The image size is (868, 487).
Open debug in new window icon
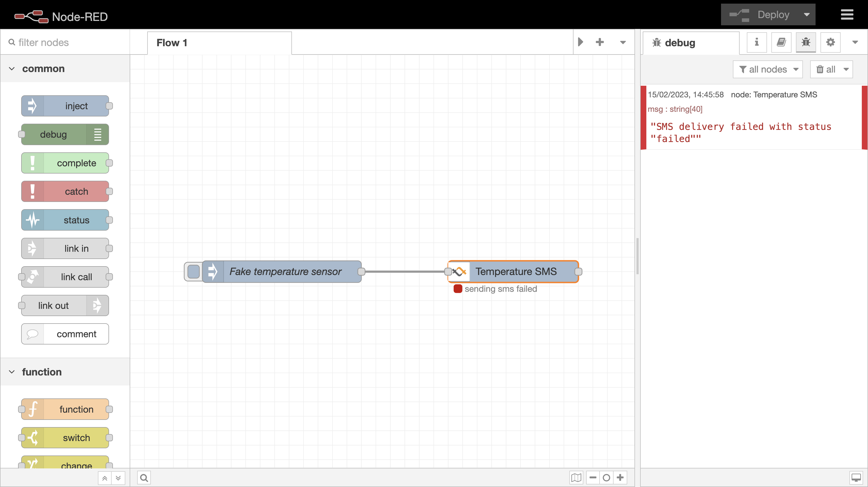coord(856,477)
